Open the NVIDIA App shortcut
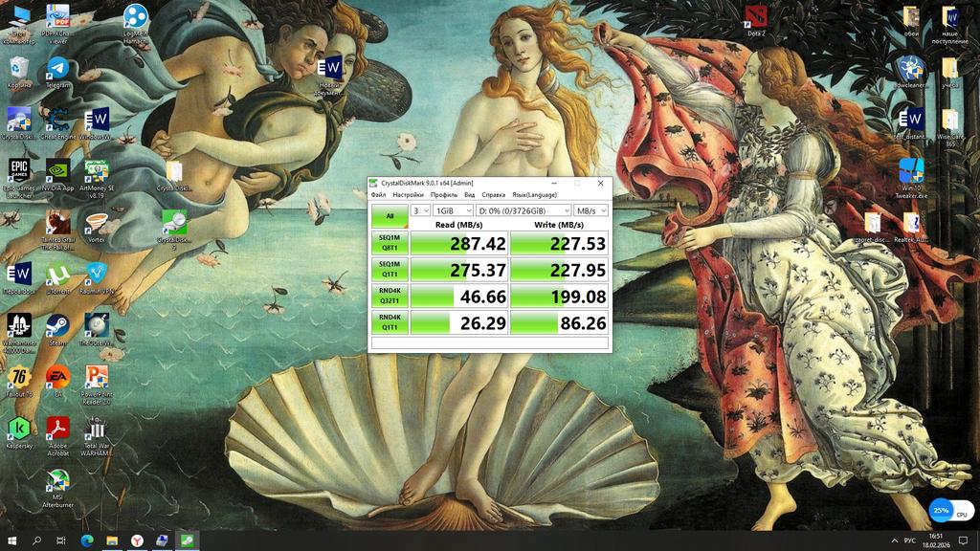The width and height of the screenshot is (980, 551). (57, 171)
